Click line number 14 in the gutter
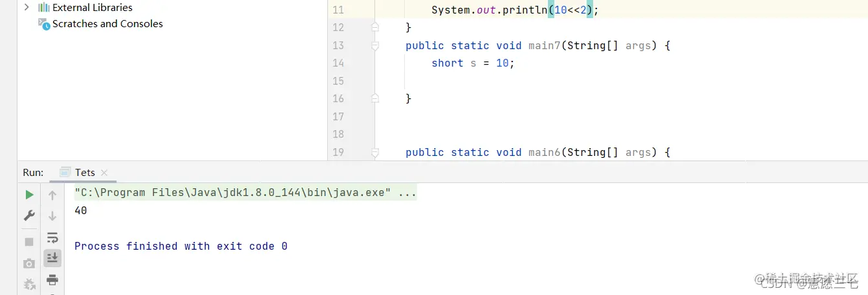 pyautogui.click(x=338, y=63)
